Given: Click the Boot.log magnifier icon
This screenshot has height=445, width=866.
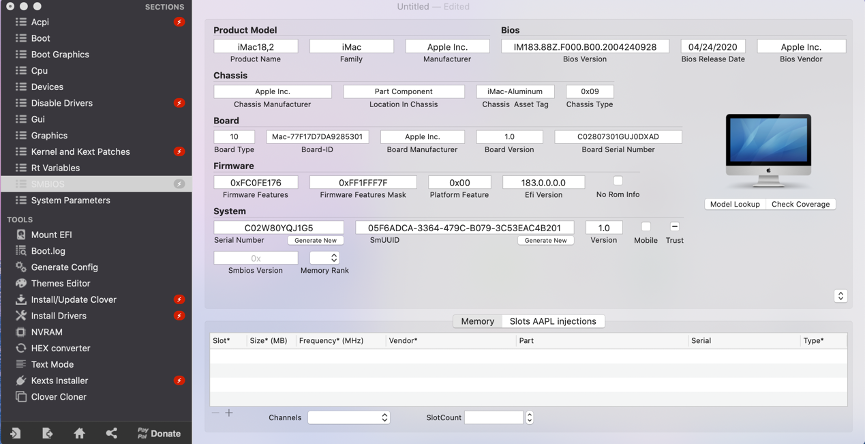Looking at the screenshot, I should (x=21, y=251).
